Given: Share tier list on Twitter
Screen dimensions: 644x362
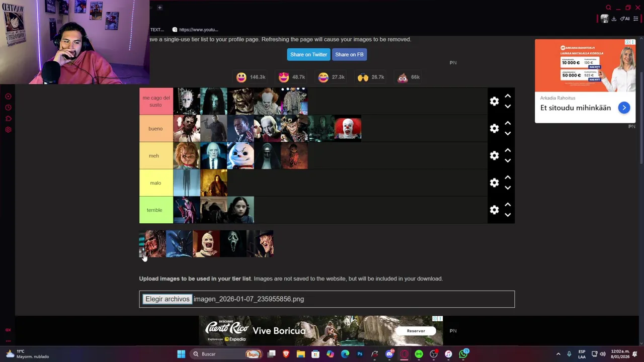Looking at the screenshot, I should point(308,54).
